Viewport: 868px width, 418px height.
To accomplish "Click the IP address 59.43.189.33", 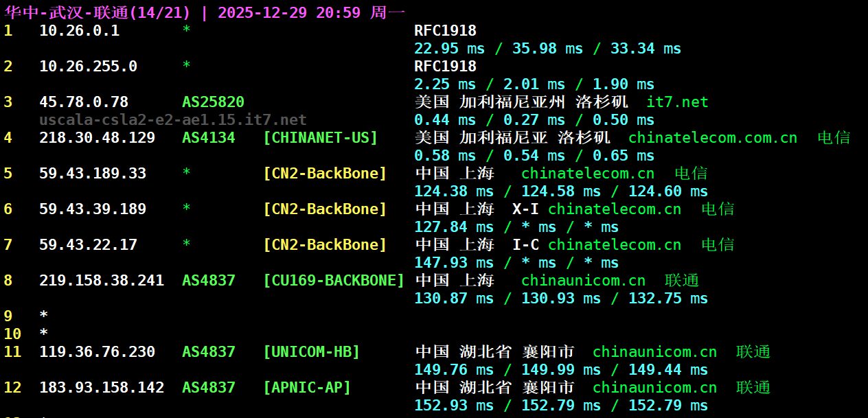I will (93, 174).
